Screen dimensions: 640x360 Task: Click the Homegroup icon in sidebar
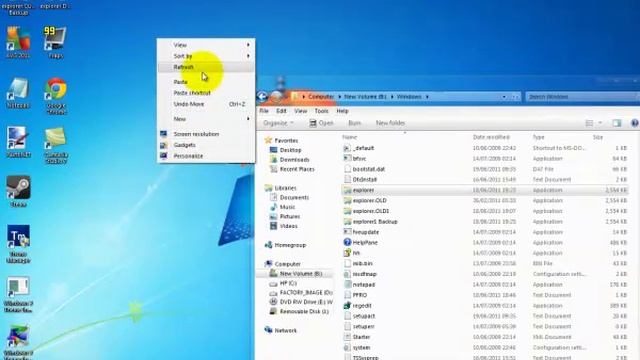[268, 245]
